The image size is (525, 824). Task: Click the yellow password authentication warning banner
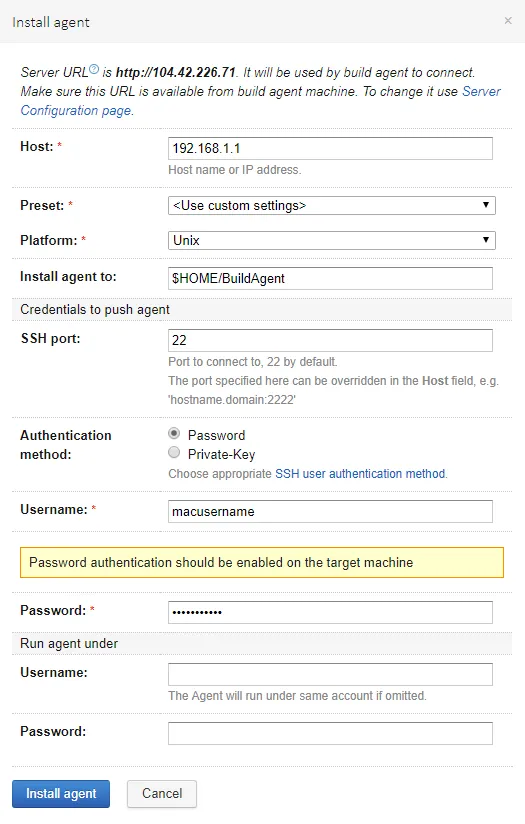point(262,562)
